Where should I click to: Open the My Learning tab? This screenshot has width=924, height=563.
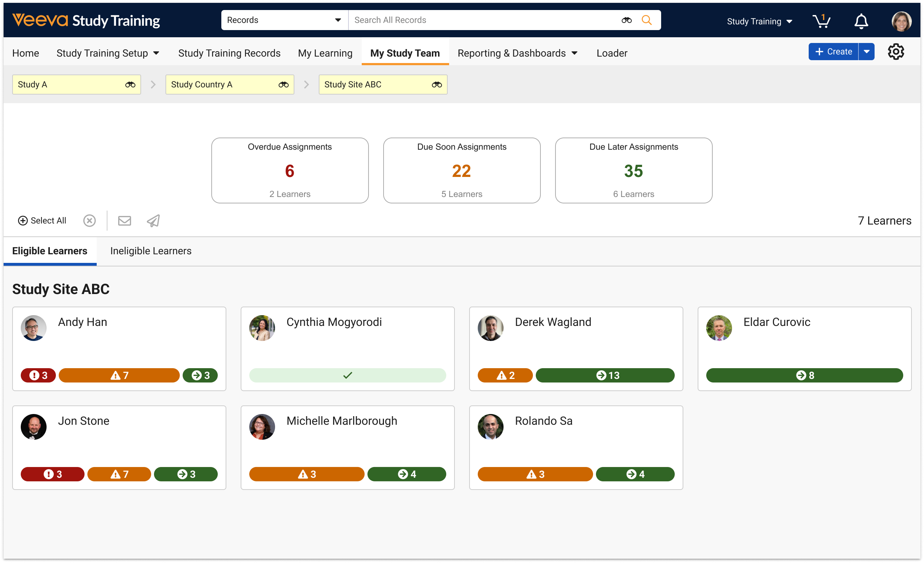click(325, 53)
